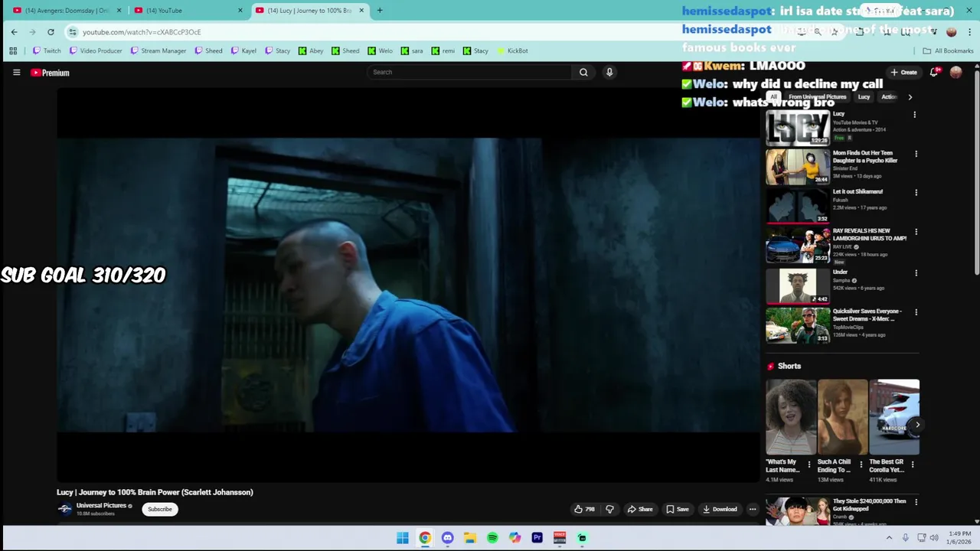The width and height of the screenshot is (980, 551).
Task: Open the taskbar volume icon
Action: click(934, 538)
